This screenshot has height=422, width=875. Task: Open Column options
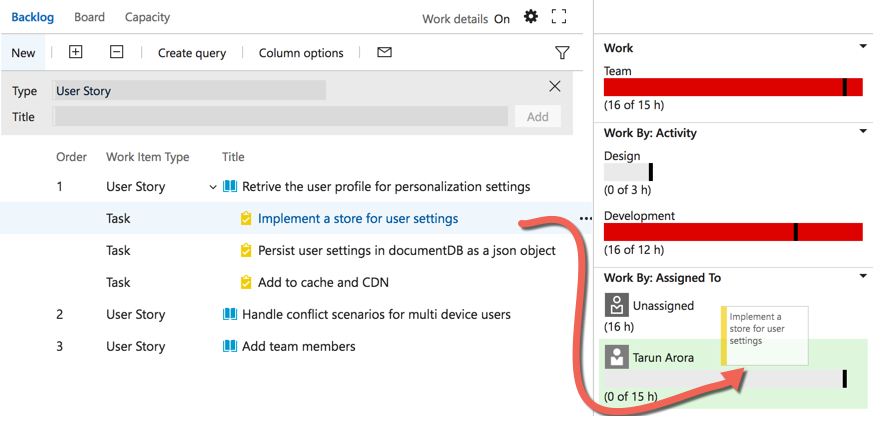coord(301,53)
